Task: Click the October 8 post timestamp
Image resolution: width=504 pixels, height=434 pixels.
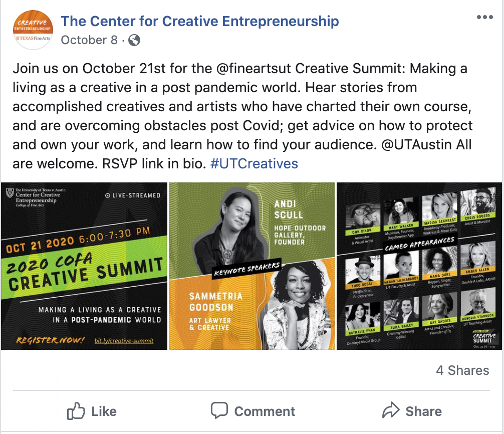Action: [89, 40]
